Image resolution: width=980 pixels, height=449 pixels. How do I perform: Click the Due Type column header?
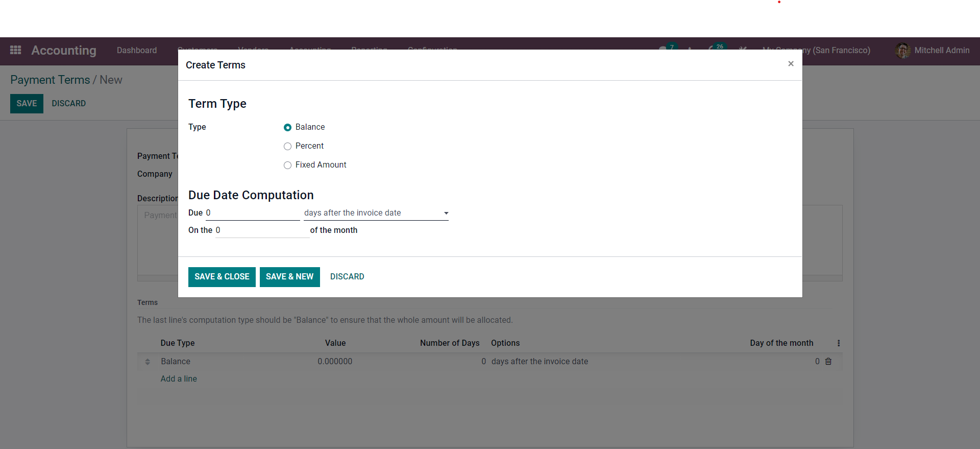point(178,343)
